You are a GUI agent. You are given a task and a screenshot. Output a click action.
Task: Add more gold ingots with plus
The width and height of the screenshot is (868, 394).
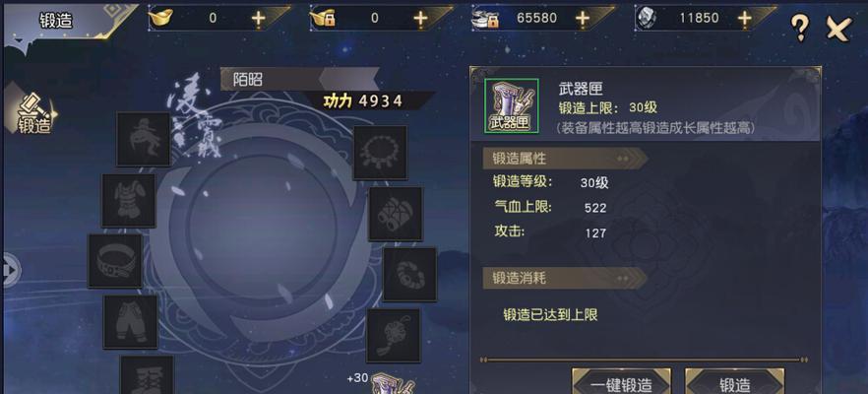(259, 19)
